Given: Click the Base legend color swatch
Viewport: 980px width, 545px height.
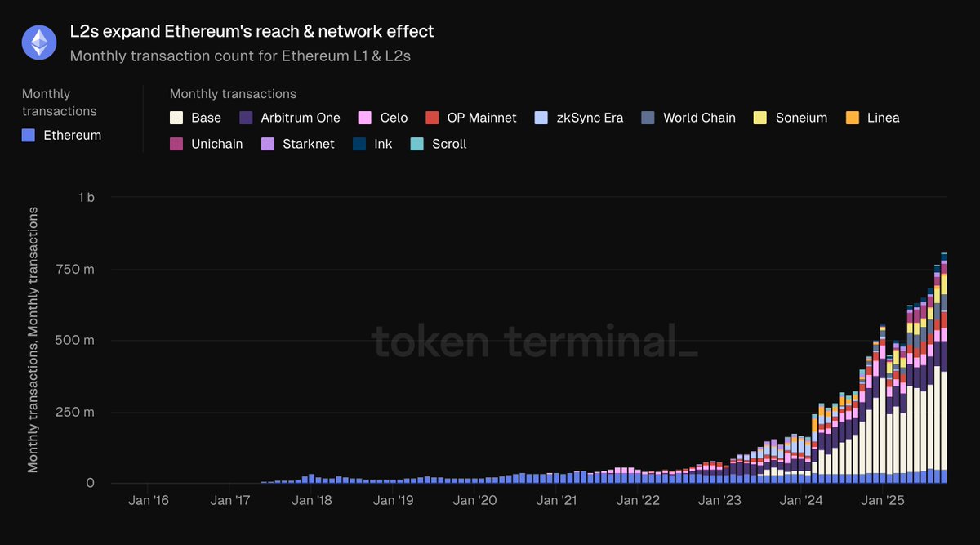Looking at the screenshot, I should [176, 118].
